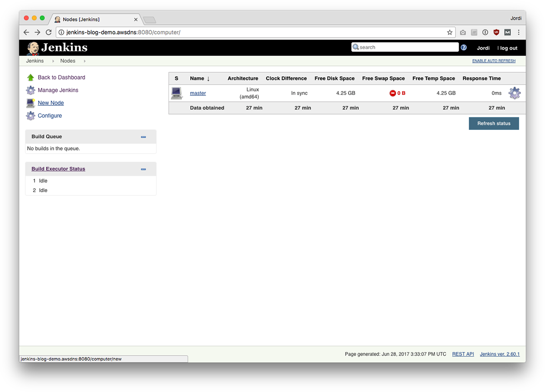This screenshot has width=545, height=392.
Task: Open Manage Jenkins link
Action: point(58,90)
